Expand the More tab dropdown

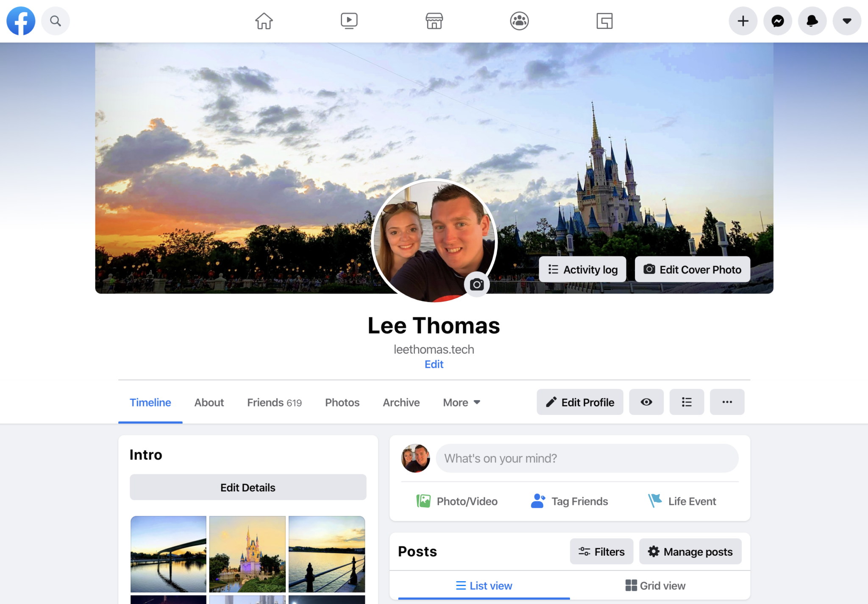click(461, 402)
